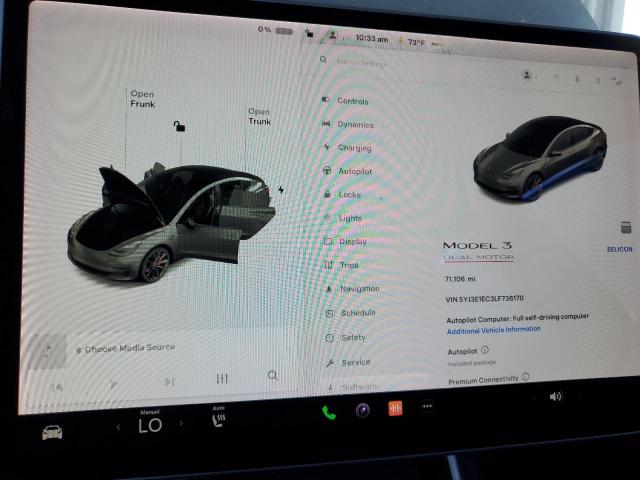Open the Camera app
Image resolution: width=640 pixels, height=480 pixels.
362,410
